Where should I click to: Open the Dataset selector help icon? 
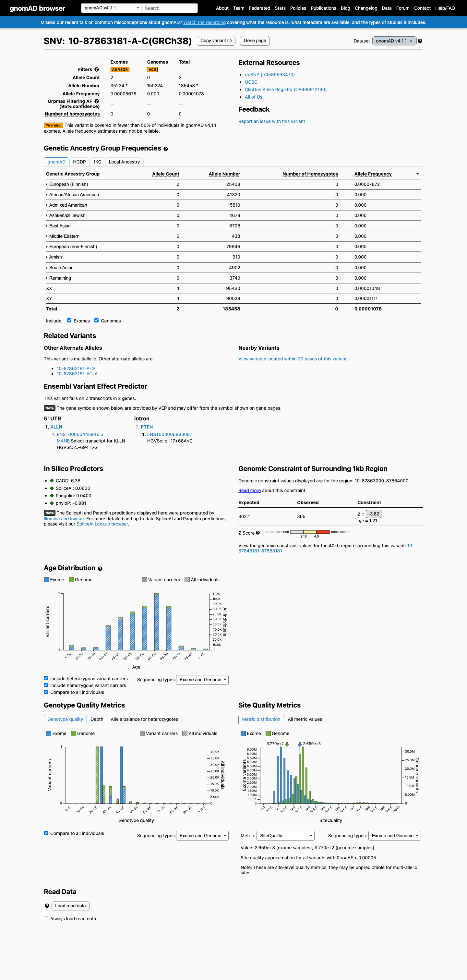pyautogui.click(x=420, y=41)
